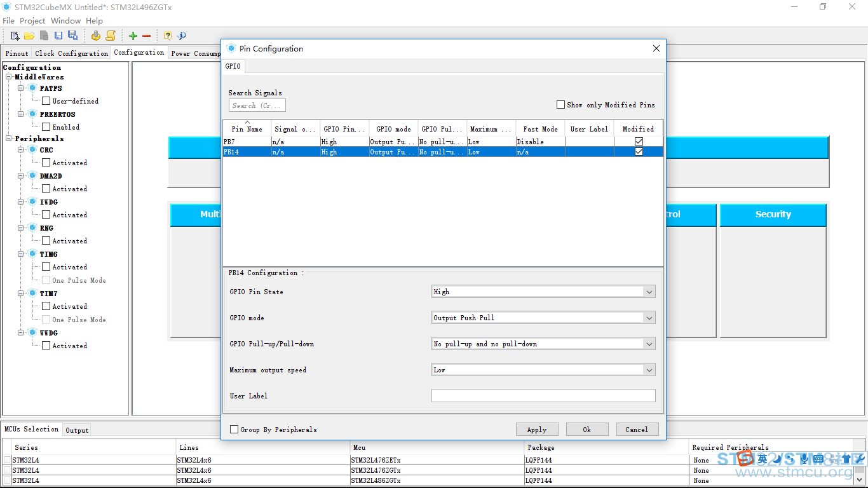Click the single-floppy Save Project icon

[58, 36]
